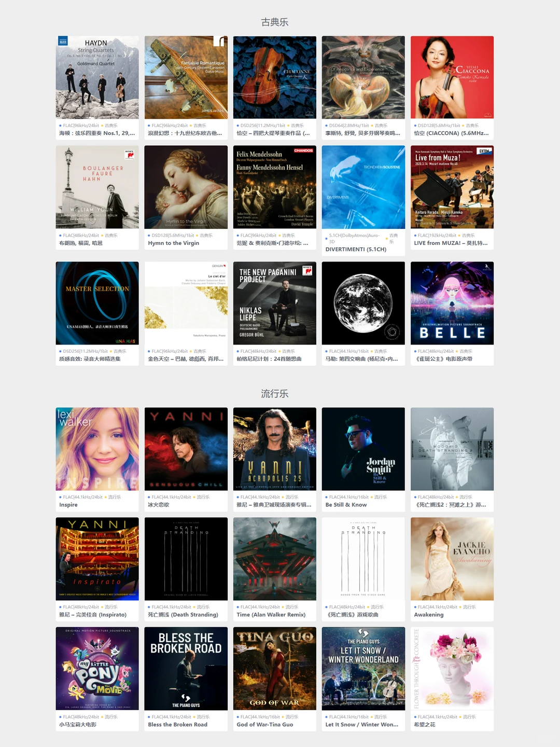Viewport: 560px width, 747px height.
Task: Open the Vitali Ciaccona red album cover
Action: (452, 77)
